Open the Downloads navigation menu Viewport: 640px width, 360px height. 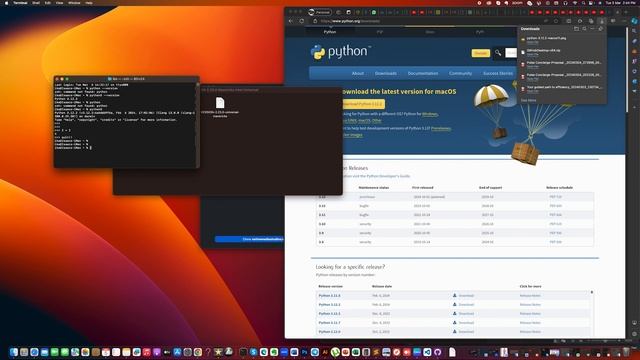coord(386,73)
